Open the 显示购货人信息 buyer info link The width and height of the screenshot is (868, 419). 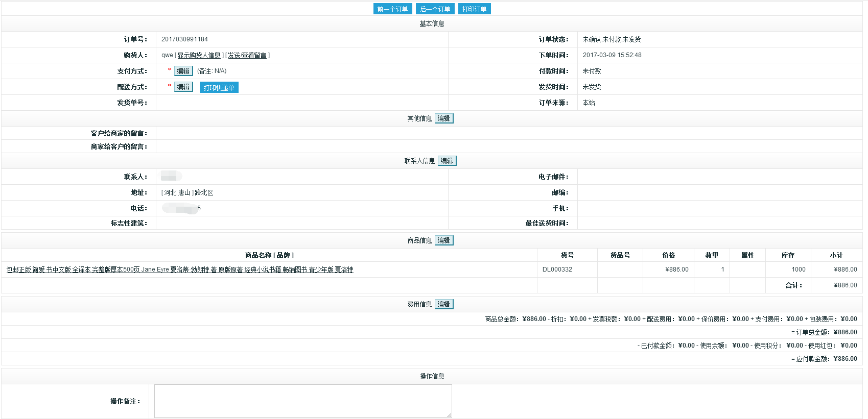(199, 55)
